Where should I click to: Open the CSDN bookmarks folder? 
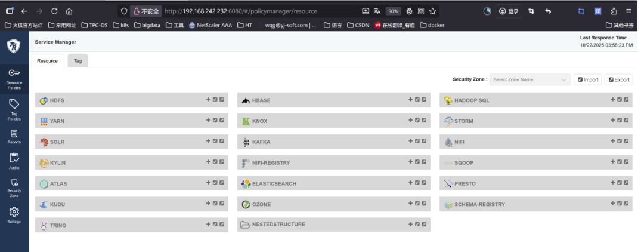coord(358,25)
